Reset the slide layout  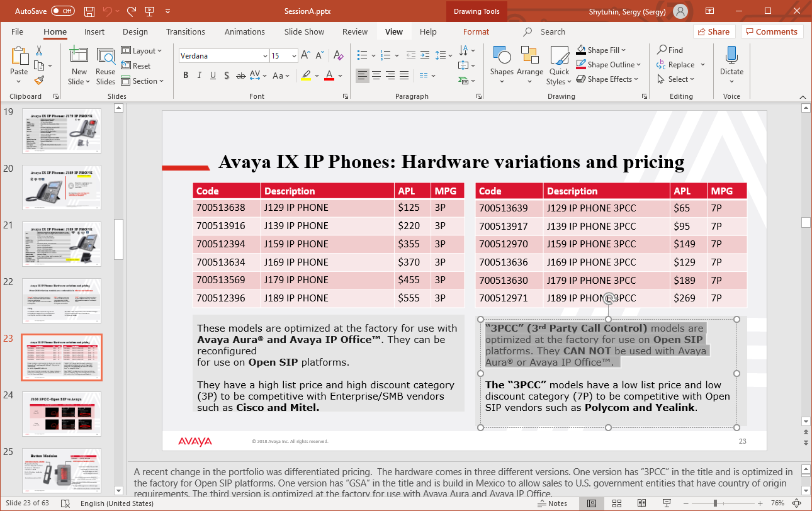(136, 66)
